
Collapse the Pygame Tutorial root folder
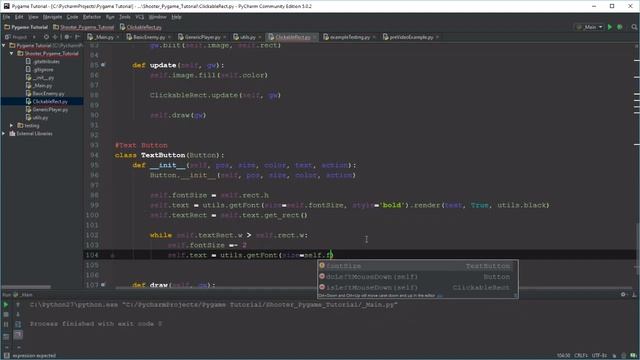(4, 45)
